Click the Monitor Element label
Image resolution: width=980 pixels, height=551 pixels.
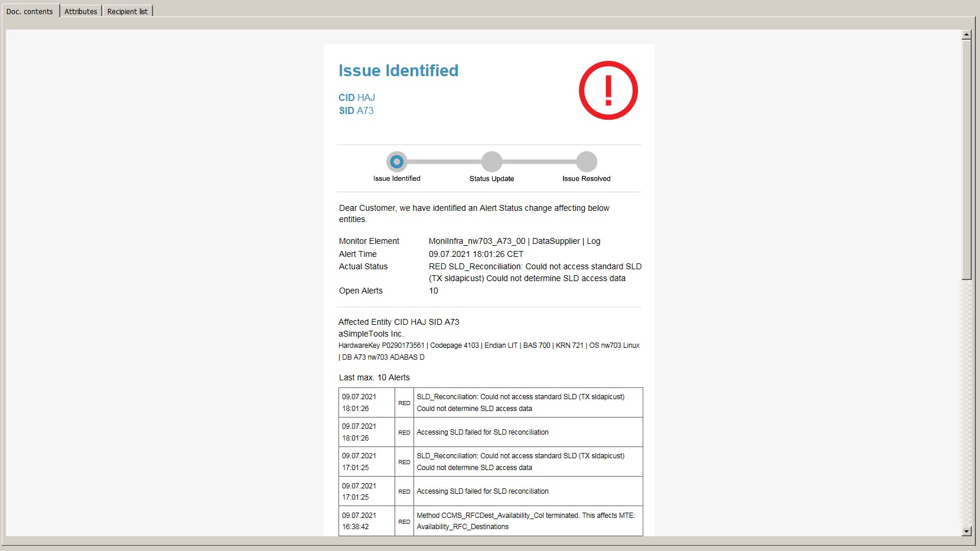click(369, 241)
